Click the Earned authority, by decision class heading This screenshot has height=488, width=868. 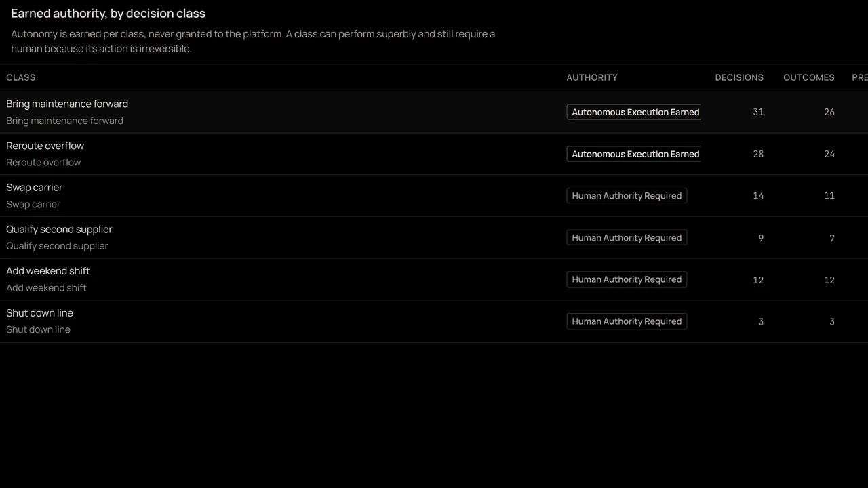coord(108,13)
